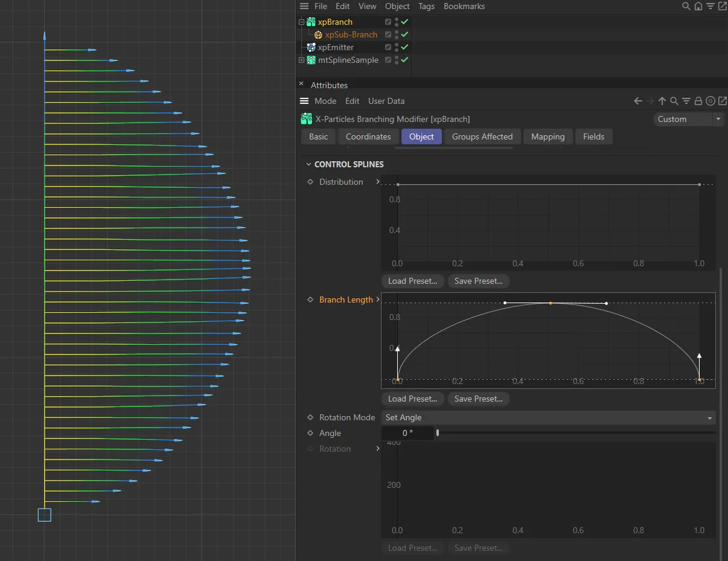728x561 pixels.
Task: Collapse the CONTROL SPLINES section
Action: coord(309,164)
